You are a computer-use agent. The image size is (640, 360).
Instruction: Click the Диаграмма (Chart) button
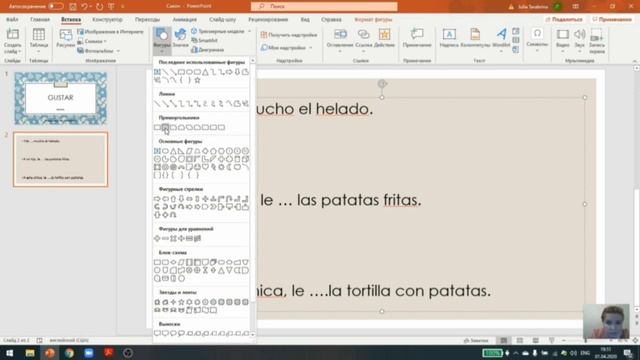(x=207, y=50)
